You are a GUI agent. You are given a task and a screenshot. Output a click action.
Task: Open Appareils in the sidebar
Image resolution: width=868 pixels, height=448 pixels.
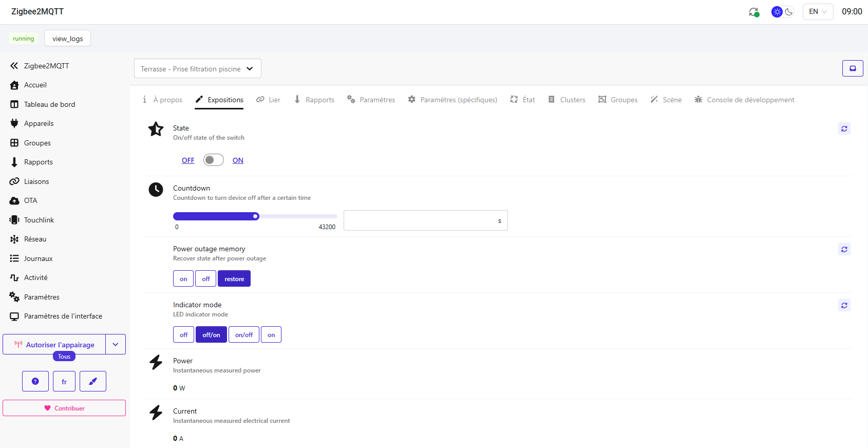click(x=39, y=123)
